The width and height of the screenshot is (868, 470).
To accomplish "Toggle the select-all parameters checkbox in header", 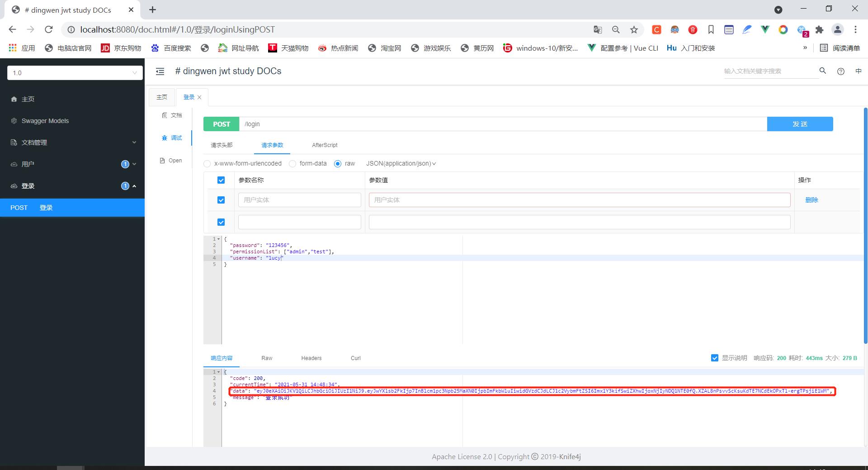I will [x=221, y=180].
